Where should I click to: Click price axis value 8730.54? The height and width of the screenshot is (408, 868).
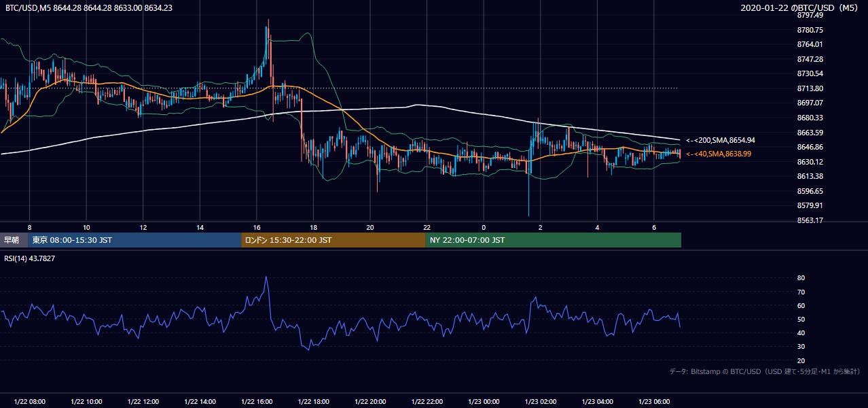(810, 73)
